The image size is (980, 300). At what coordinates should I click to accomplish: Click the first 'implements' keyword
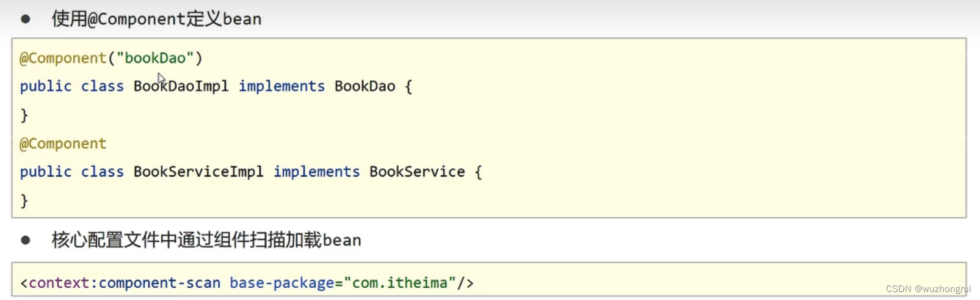tap(281, 86)
